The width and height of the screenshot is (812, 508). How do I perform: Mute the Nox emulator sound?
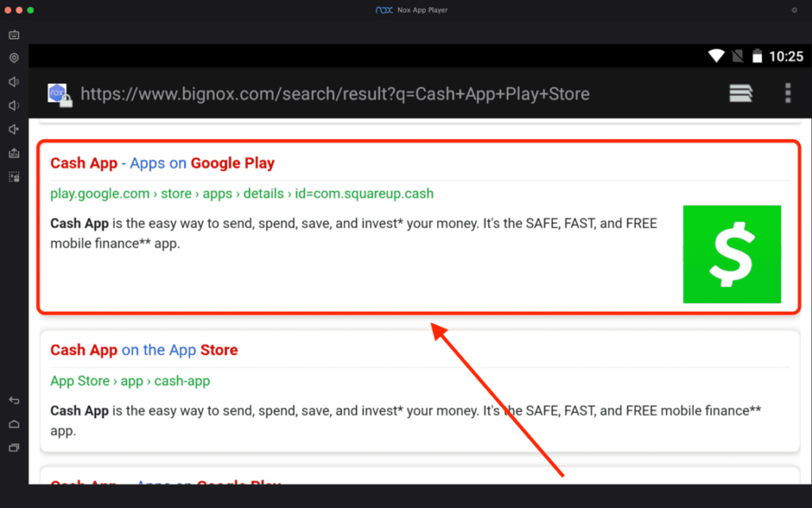pyautogui.click(x=14, y=129)
